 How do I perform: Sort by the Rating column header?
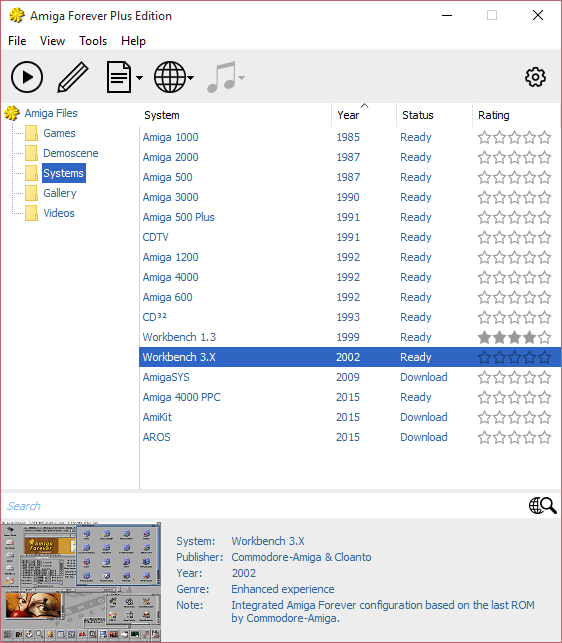tap(517, 115)
